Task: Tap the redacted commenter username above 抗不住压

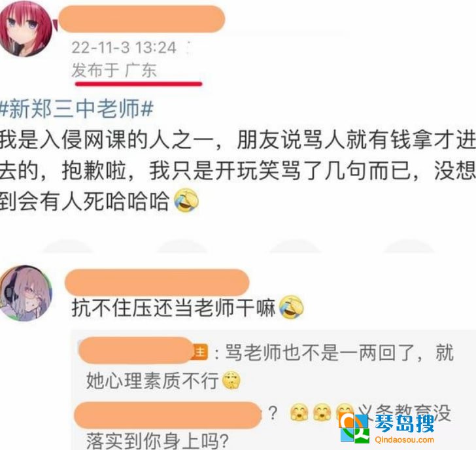Action: click(x=157, y=282)
